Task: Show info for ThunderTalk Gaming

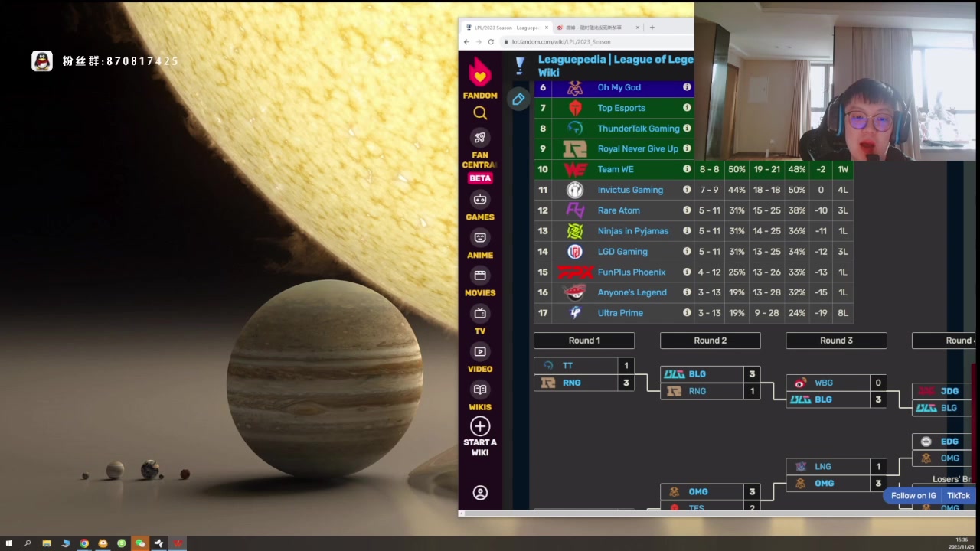Action: click(x=687, y=128)
